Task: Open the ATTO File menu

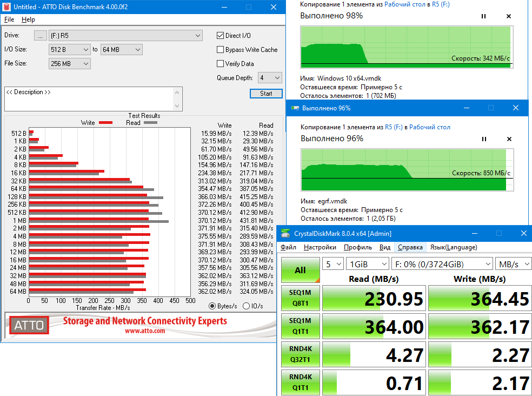Action: click(9, 19)
